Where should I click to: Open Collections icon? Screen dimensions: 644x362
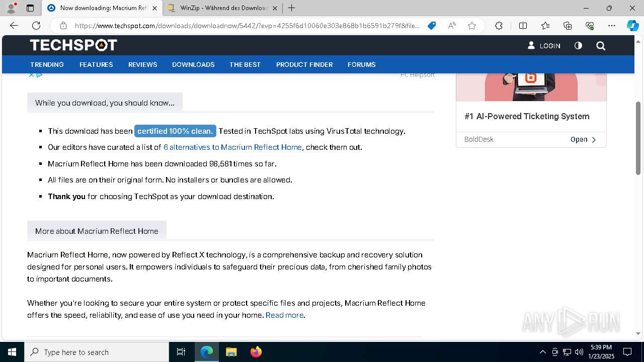point(568,26)
